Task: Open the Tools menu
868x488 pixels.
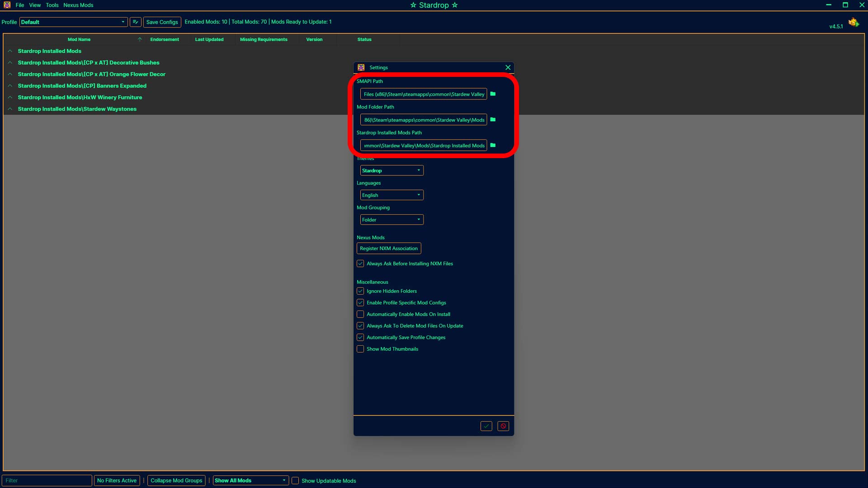Action: (52, 5)
